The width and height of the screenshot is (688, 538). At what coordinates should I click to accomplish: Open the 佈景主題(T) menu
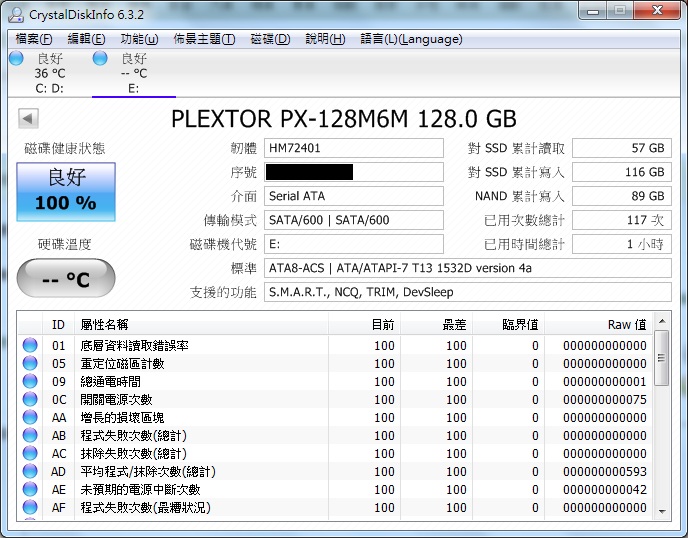(x=204, y=39)
